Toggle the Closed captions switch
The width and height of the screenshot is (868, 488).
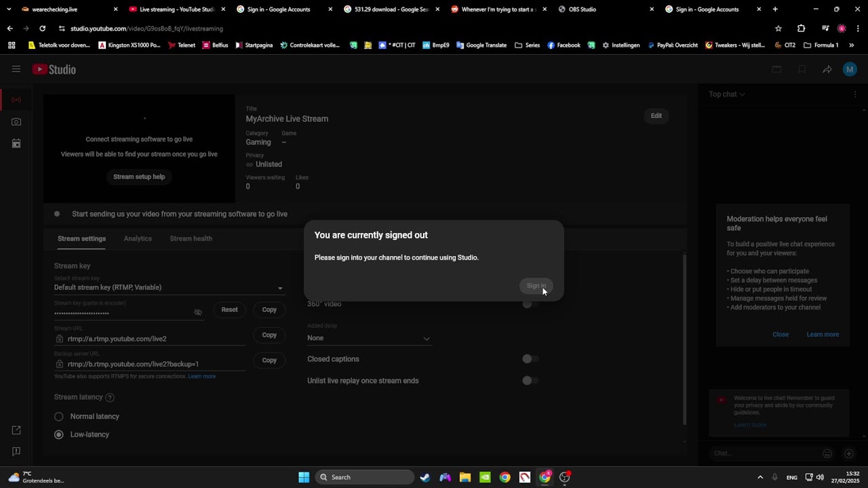(530, 359)
